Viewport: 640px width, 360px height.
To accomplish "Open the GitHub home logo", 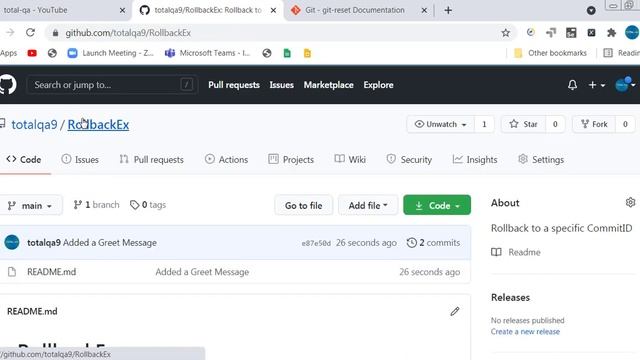I will pyautogui.click(x=8, y=84).
